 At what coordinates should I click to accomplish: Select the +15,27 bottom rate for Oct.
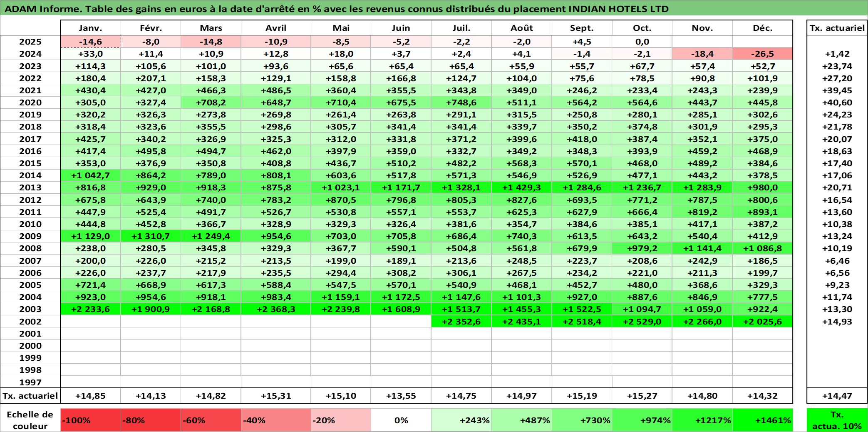(642, 396)
